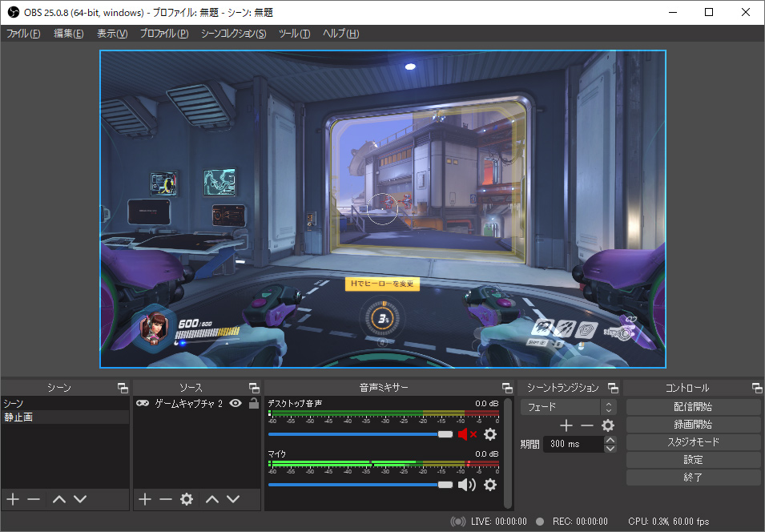This screenshot has height=532, width=765.
Task: Move scene down in Scenes list
Action: tap(80, 499)
